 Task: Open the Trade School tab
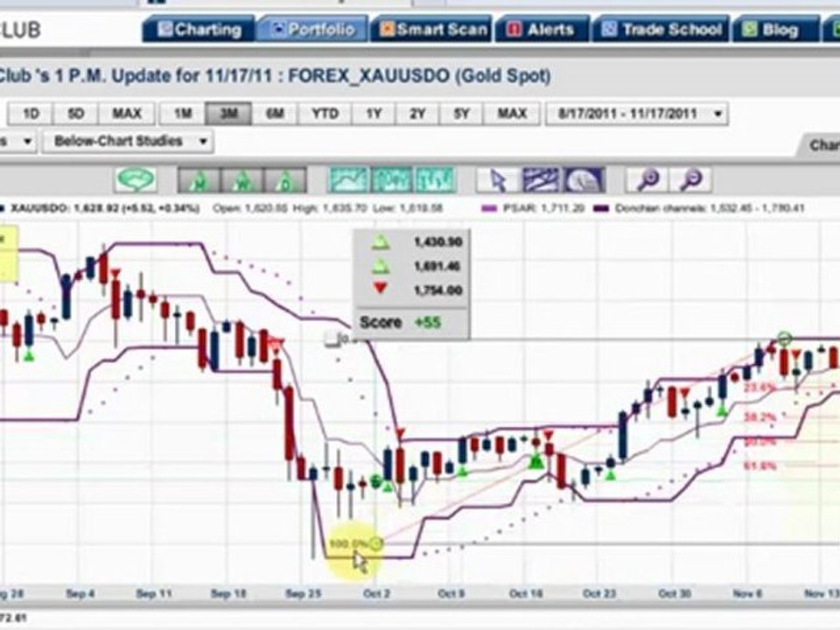click(x=661, y=30)
